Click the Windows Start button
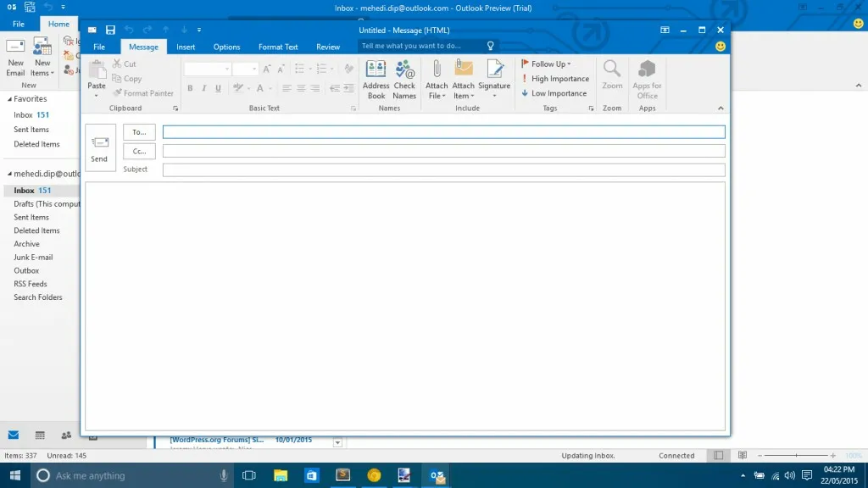The height and width of the screenshot is (488, 868). pyautogui.click(x=14, y=475)
